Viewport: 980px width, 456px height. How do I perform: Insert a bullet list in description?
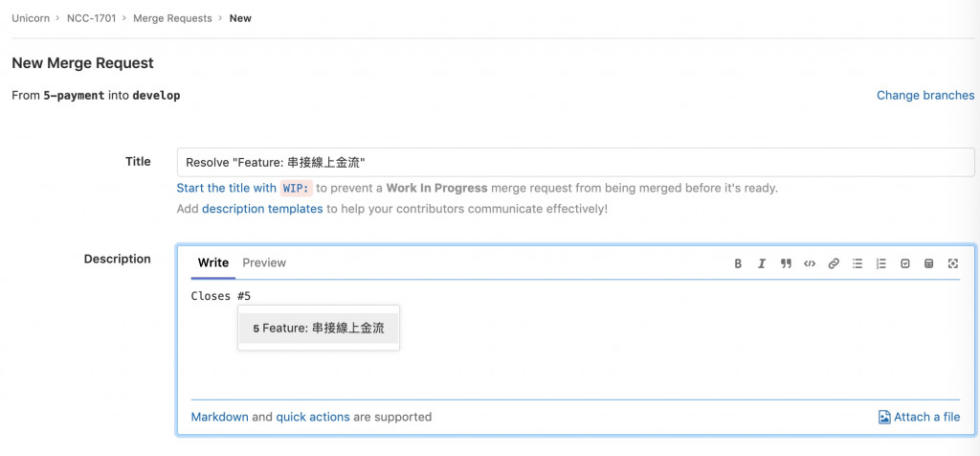857,263
